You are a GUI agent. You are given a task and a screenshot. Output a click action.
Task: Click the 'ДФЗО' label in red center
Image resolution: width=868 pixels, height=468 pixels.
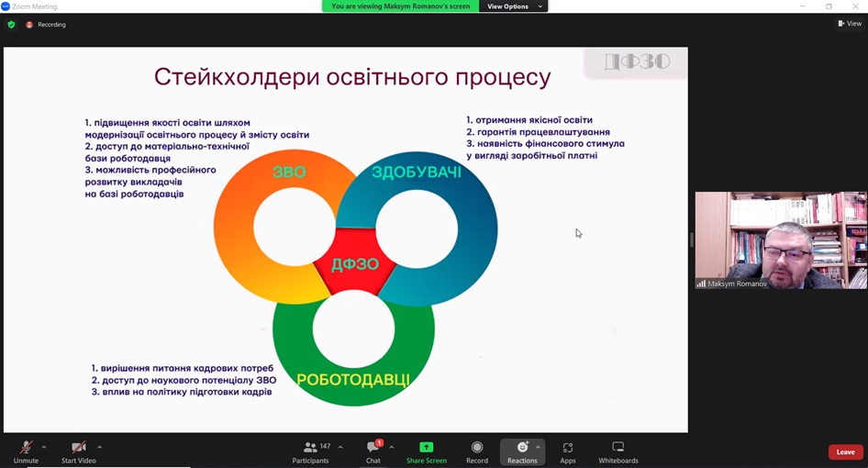point(355,264)
